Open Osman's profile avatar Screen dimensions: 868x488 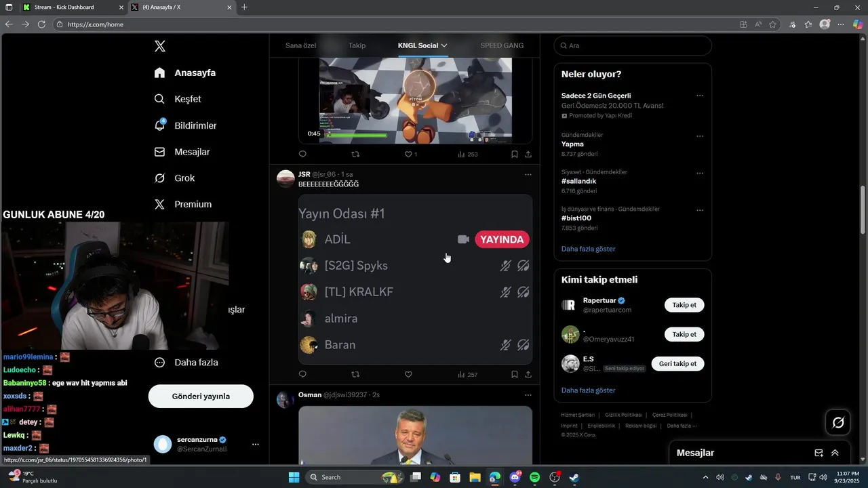(x=285, y=399)
